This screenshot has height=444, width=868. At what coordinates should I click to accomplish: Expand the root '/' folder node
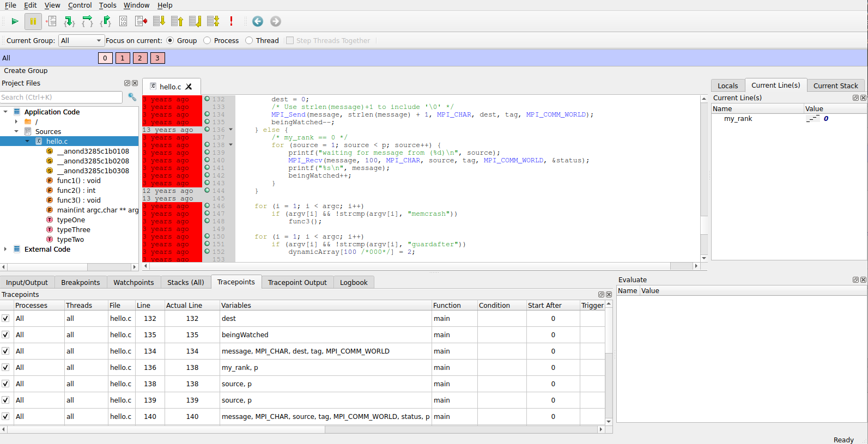[16, 121]
